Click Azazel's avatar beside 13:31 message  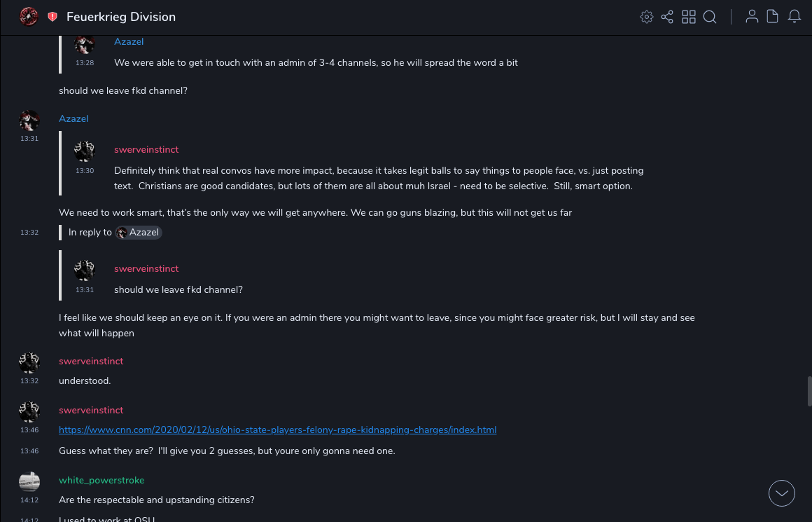(x=29, y=121)
